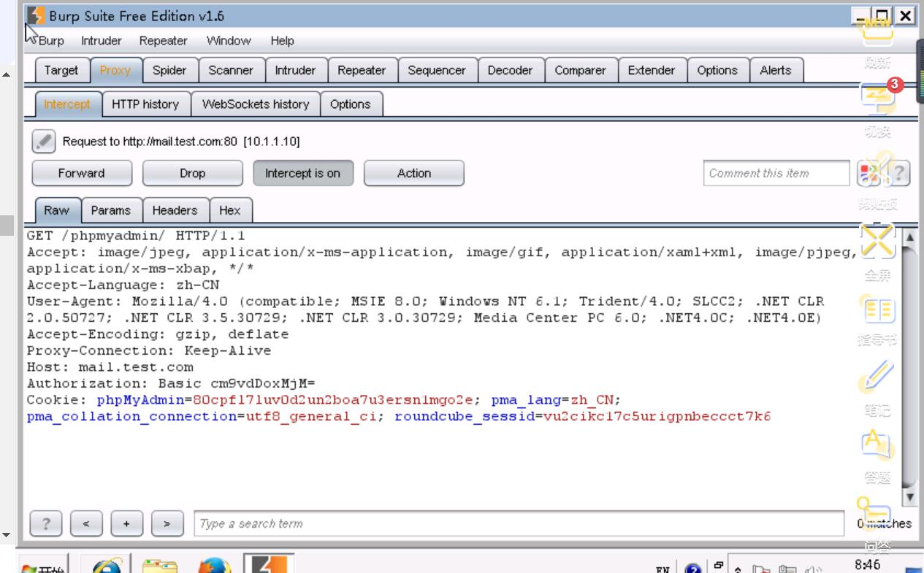This screenshot has width=924, height=573.
Task: Click the help question mark beside comment field
Action: coord(898,174)
